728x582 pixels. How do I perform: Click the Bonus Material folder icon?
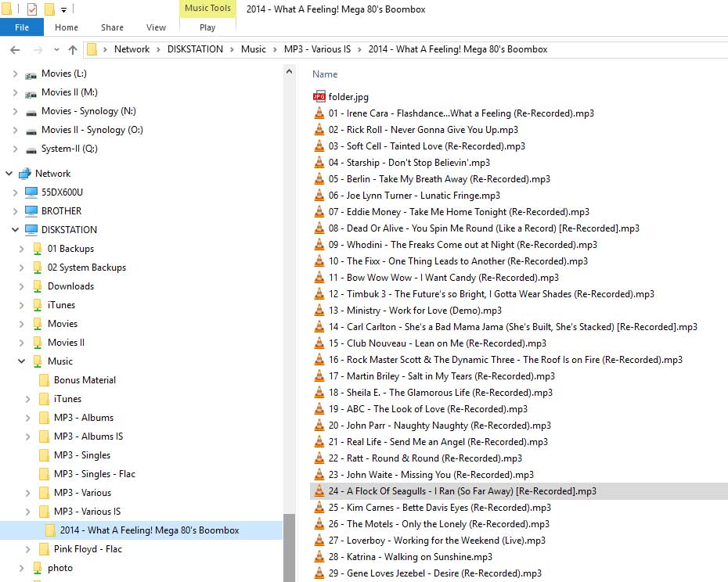coord(44,380)
